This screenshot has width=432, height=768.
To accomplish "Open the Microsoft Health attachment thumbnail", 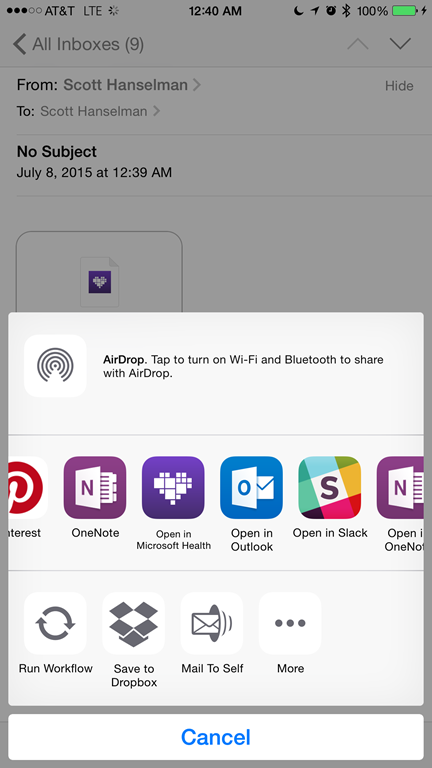I will coord(99,272).
